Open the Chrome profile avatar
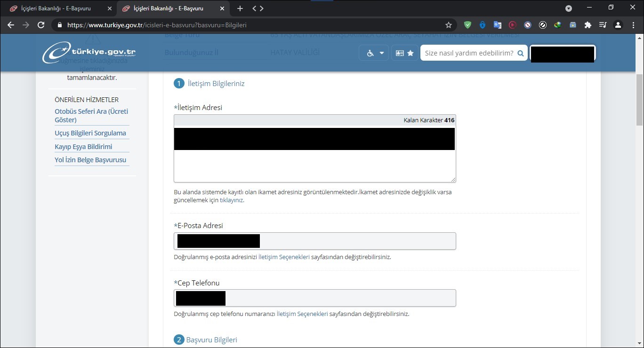Screen dimensions: 644x348 pos(618,25)
